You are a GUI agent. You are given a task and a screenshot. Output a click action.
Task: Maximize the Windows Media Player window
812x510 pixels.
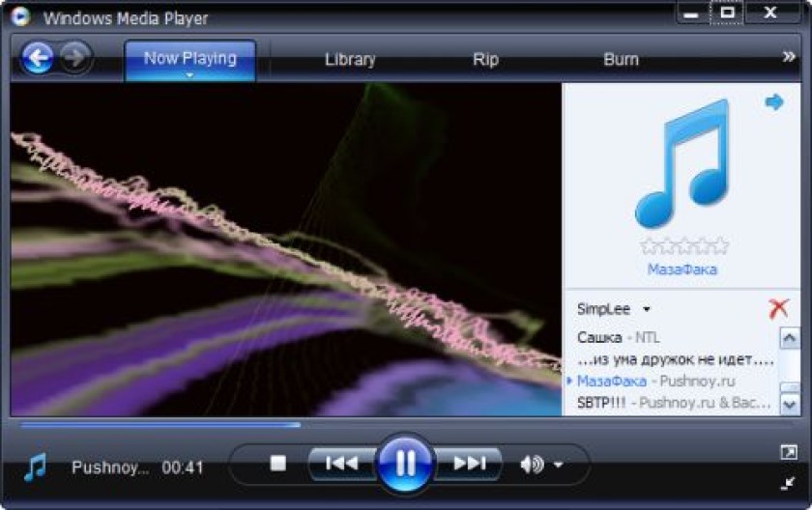(x=727, y=13)
